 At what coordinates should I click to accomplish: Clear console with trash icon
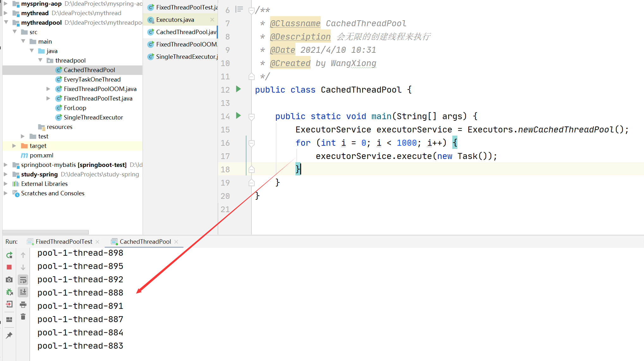[23, 317]
